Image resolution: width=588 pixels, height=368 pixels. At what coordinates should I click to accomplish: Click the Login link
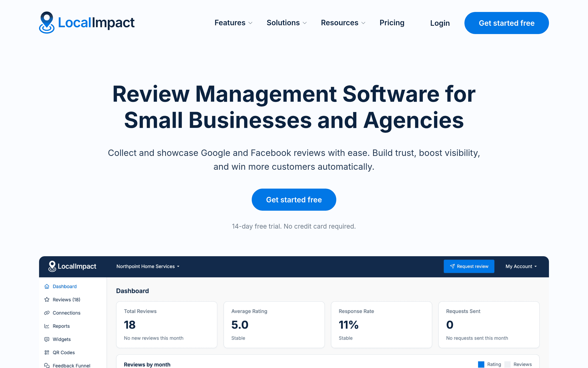pos(440,23)
